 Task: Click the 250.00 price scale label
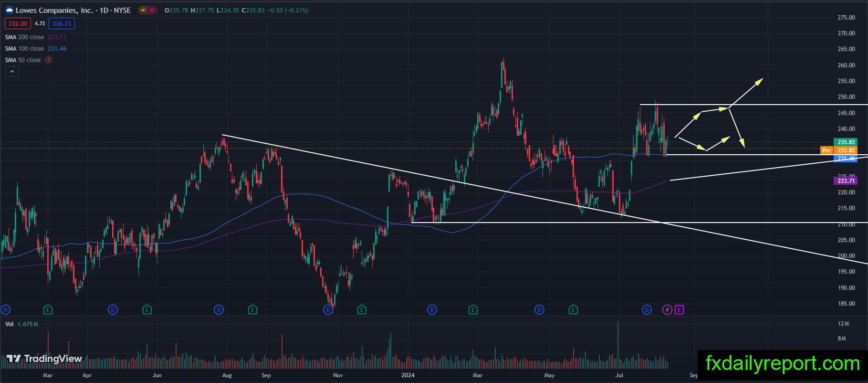846,97
